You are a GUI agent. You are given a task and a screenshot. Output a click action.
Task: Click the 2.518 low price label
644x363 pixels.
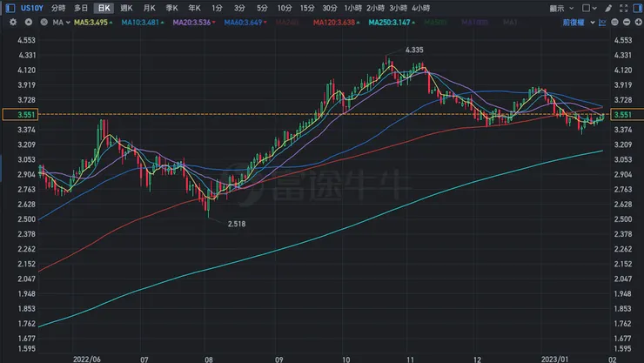(x=237, y=224)
